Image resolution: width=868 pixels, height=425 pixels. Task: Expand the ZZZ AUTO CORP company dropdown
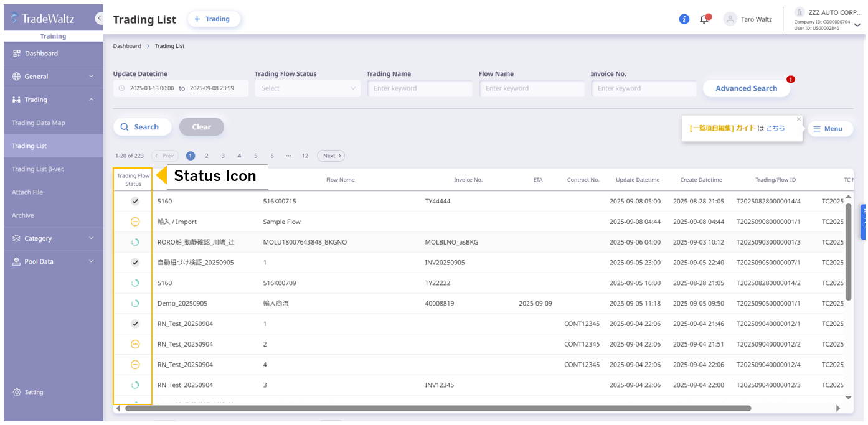[857, 25]
